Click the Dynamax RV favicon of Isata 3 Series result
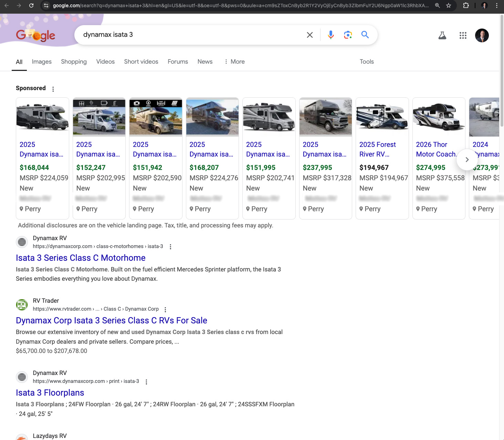The image size is (504, 440). point(22,242)
